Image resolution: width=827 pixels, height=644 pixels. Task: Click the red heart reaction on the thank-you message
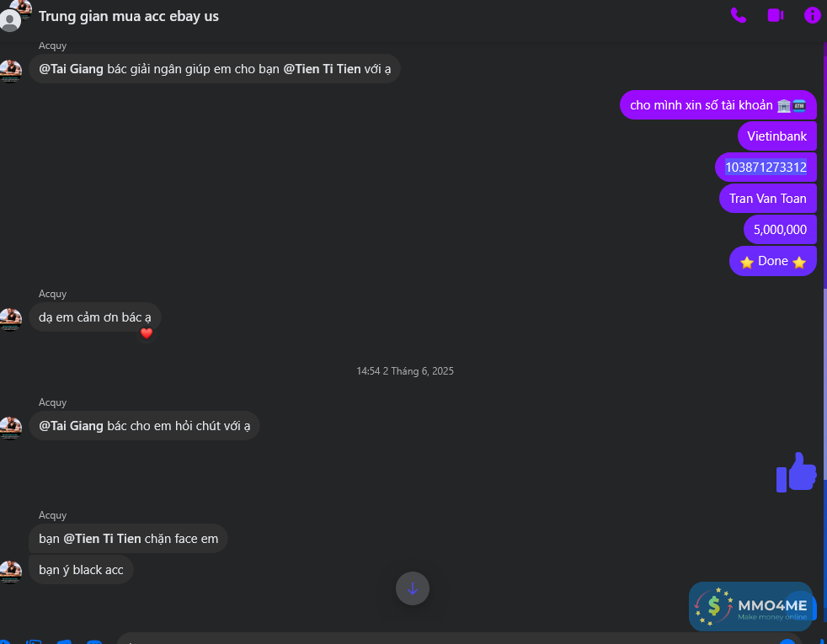147,333
